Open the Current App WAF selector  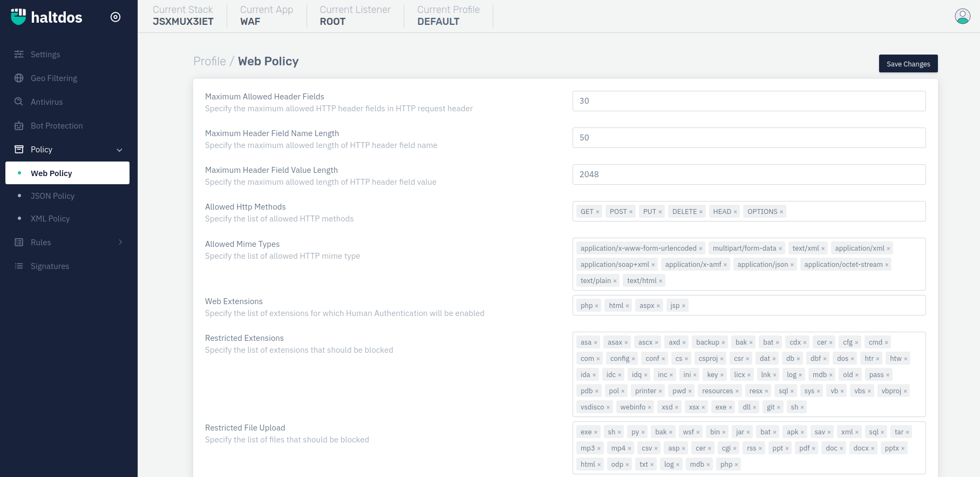click(267, 16)
